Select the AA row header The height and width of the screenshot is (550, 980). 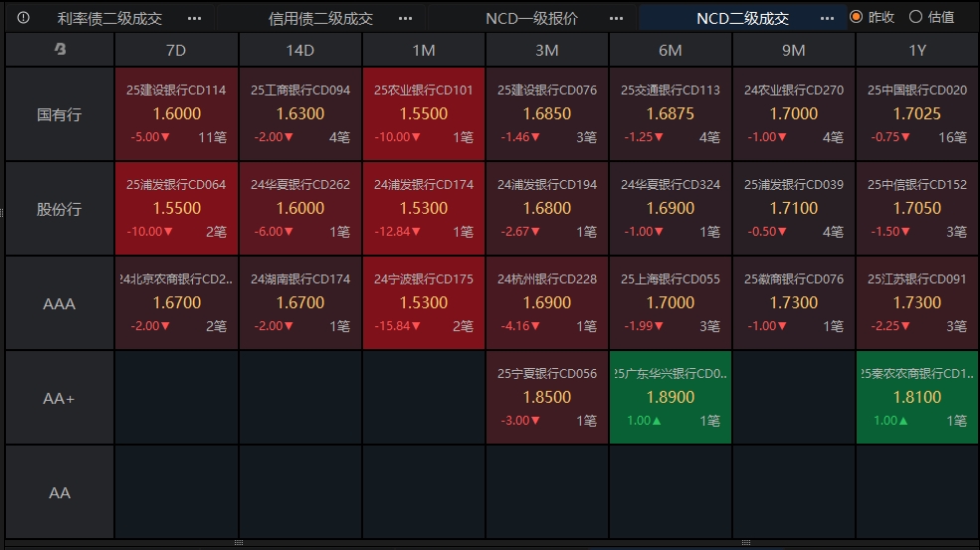(60, 492)
